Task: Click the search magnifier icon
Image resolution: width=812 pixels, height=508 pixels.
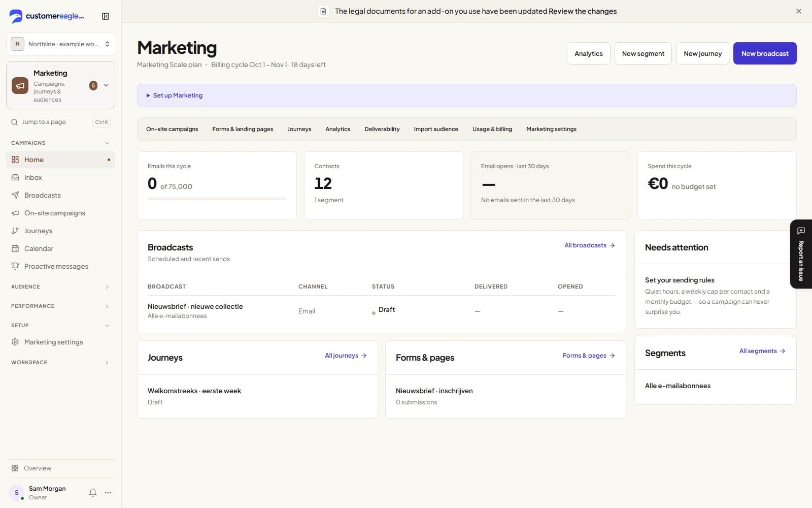Action: 15,122
